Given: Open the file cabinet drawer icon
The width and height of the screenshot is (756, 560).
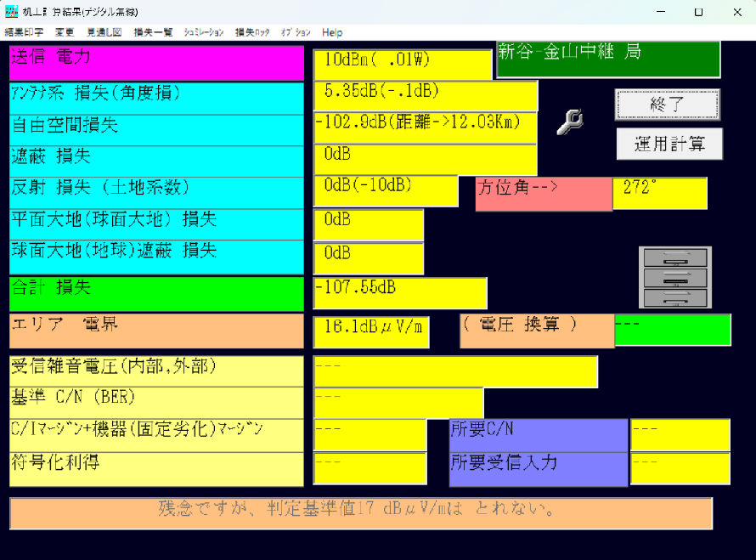Looking at the screenshot, I should (x=675, y=277).
